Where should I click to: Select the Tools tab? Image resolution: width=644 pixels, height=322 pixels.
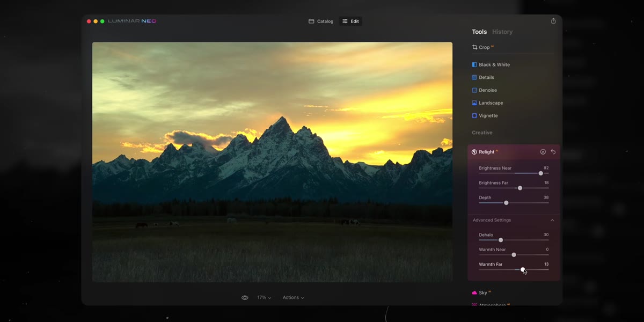click(479, 32)
